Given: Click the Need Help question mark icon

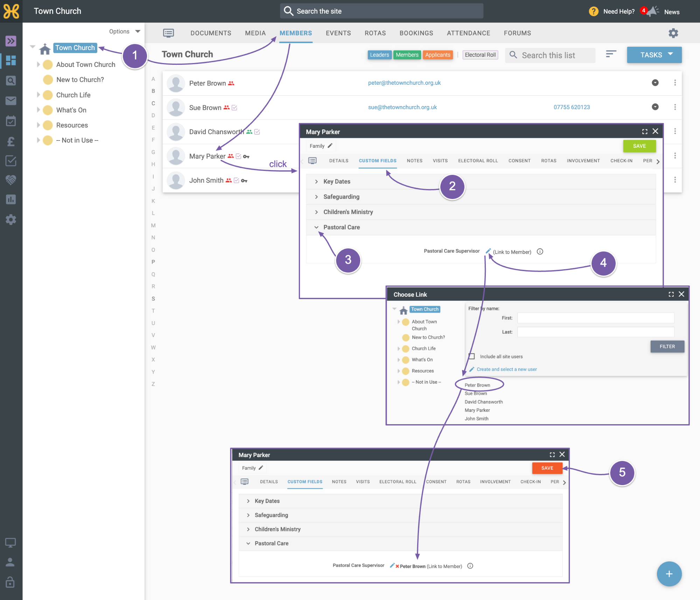Looking at the screenshot, I should pos(594,12).
